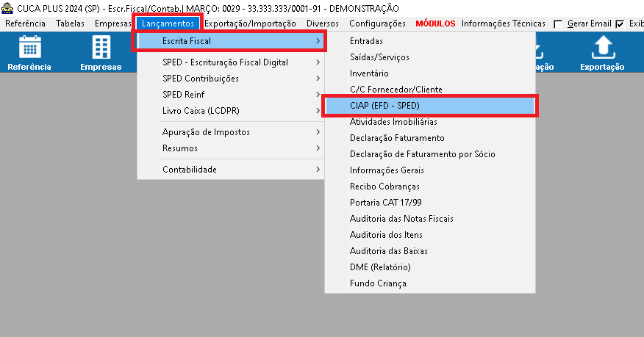Select Escrita Fiscal menu entry
This screenshot has height=337, width=644.
(x=230, y=41)
